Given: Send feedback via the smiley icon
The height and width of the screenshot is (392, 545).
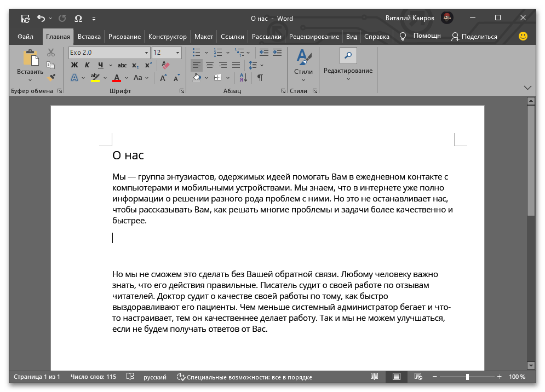Looking at the screenshot, I should pos(523,36).
